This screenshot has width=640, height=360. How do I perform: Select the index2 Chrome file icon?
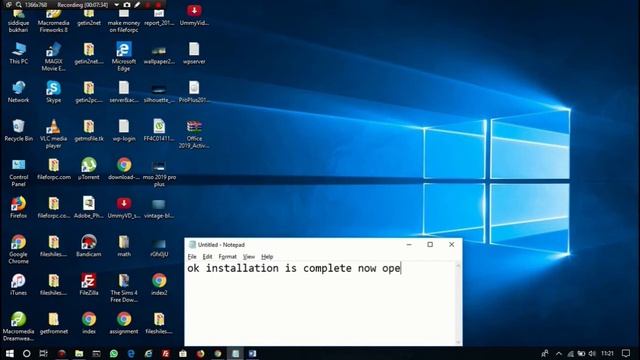(159, 284)
